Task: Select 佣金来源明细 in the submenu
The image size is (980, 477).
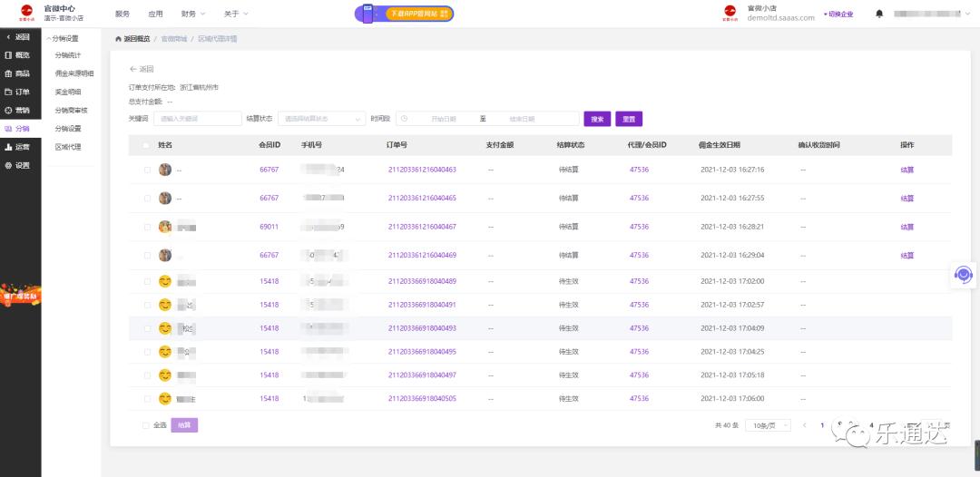Action: point(73,73)
